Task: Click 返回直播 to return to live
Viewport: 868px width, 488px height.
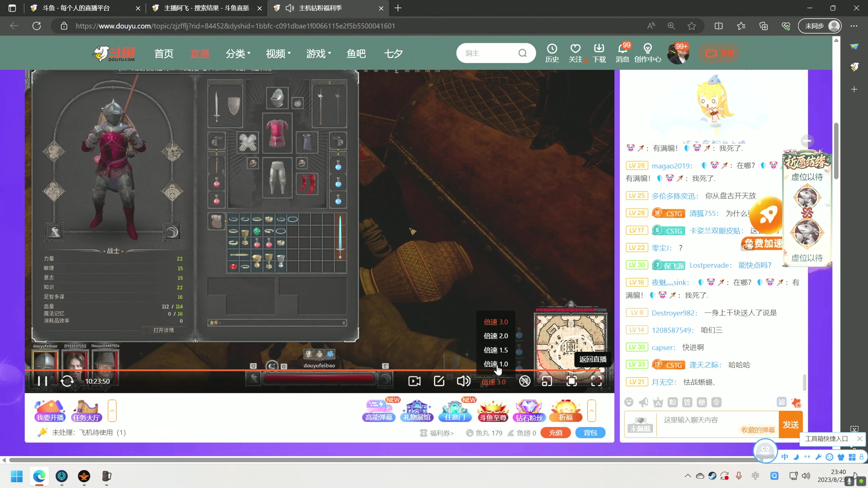Action: (x=593, y=359)
